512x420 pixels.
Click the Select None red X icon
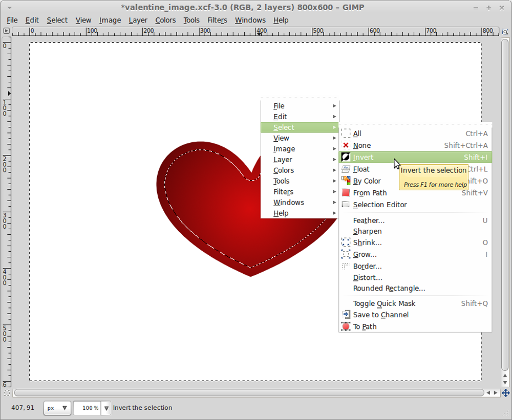[x=346, y=145]
